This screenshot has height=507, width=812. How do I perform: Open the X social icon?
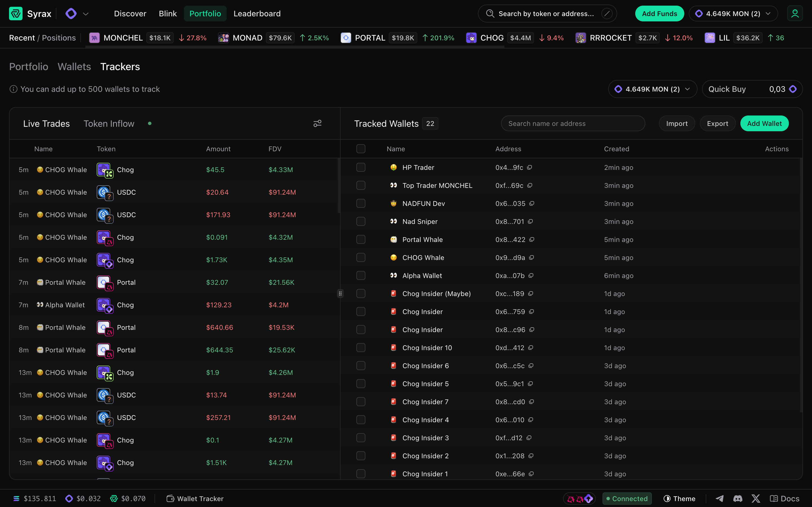[756, 499]
